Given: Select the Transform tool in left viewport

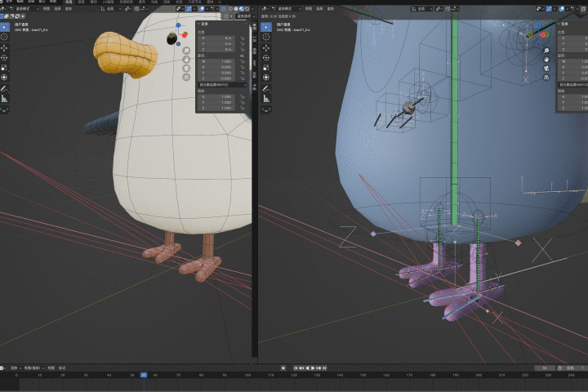Looking at the screenshot, I should point(5,78).
